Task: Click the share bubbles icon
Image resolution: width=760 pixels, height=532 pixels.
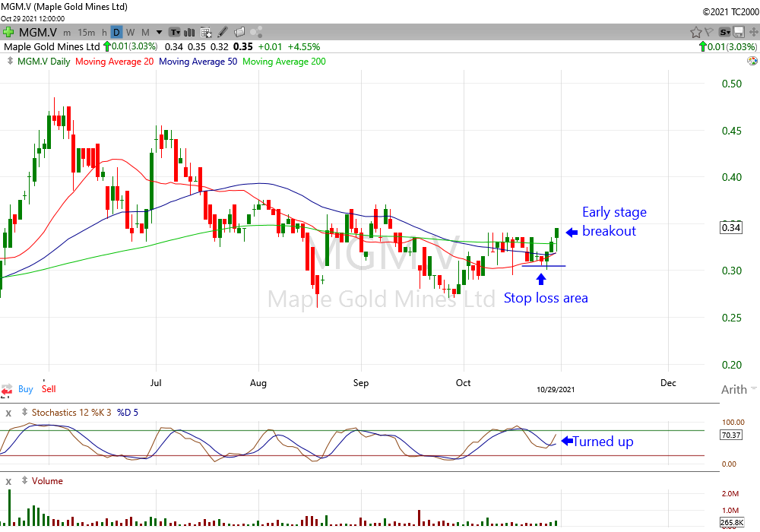Action: pos(256,33)
